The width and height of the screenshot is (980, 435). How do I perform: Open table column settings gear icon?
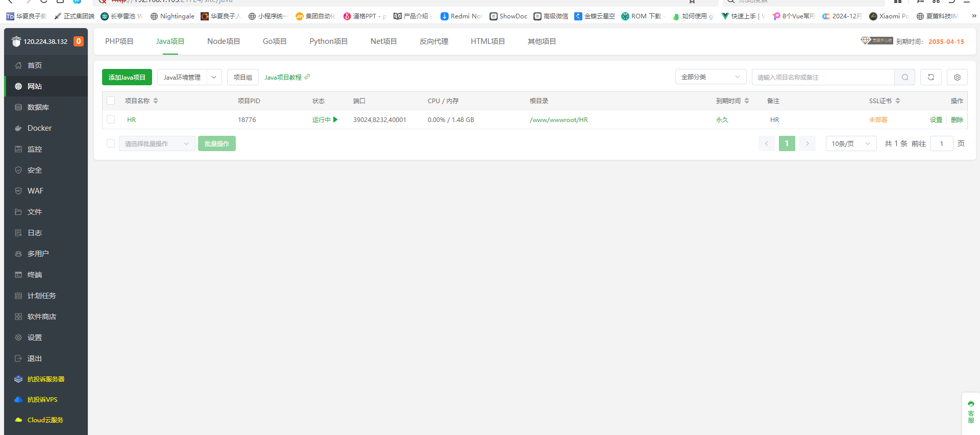click(957, 77)
